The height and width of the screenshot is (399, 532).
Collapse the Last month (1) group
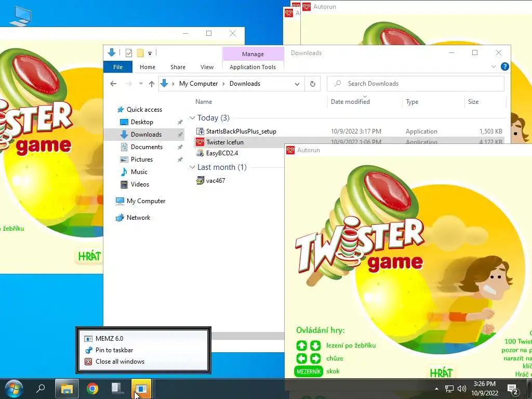coord(192,167)
